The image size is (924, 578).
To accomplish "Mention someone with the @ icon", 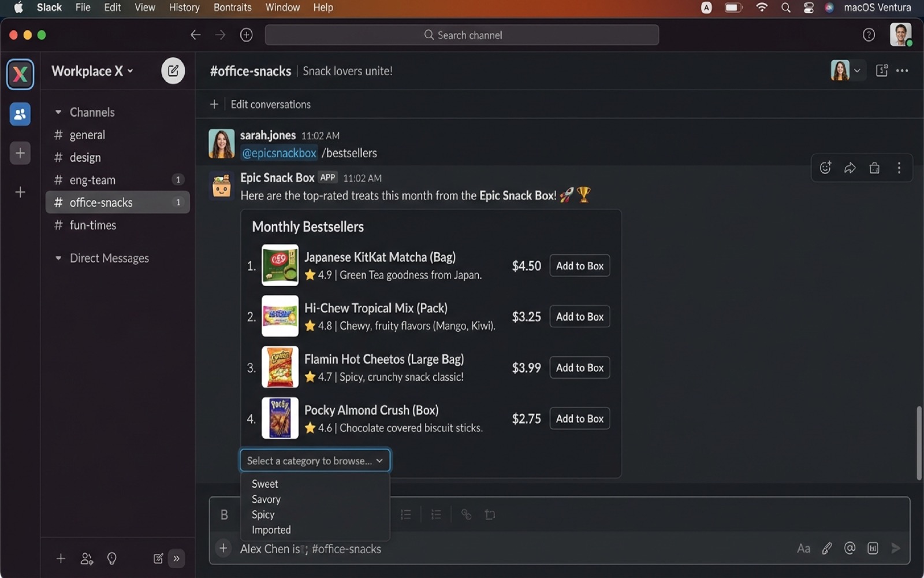I will coord(850,548).
